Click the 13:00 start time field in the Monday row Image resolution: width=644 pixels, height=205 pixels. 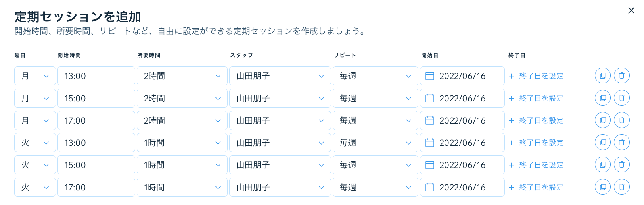point(96,76)
